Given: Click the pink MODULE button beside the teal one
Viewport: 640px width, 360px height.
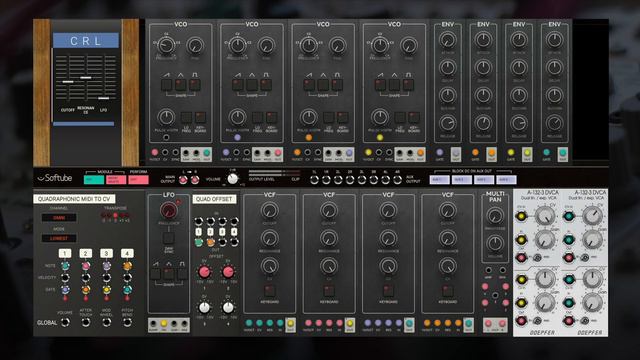Looking at the screenshot, I should (x=116, y=180).
